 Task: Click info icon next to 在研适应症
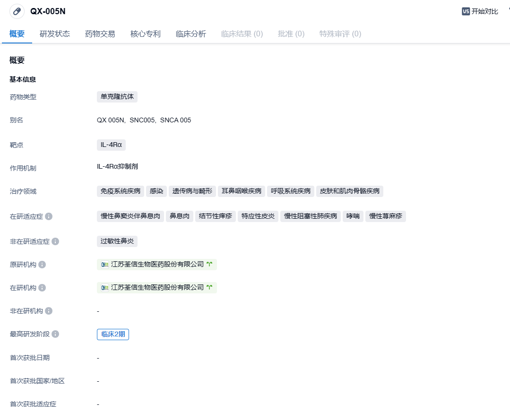click(49, 216)
